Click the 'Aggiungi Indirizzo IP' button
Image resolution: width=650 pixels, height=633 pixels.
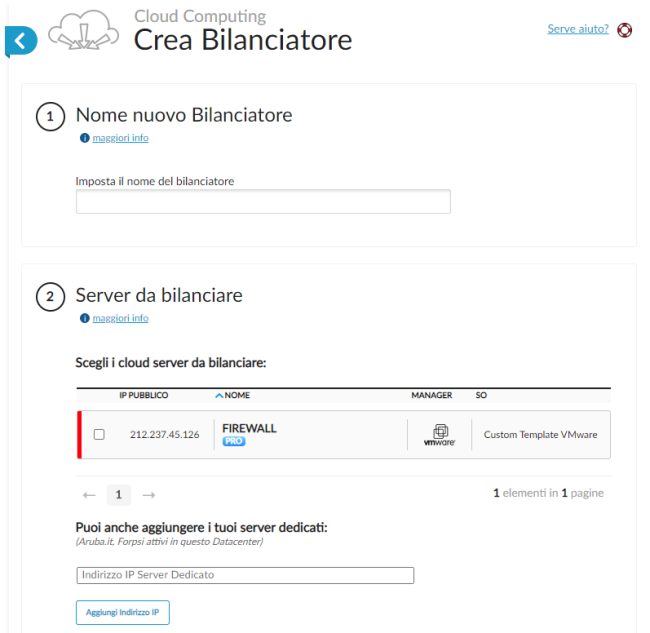pyautogui.click(x=123, y=612)
